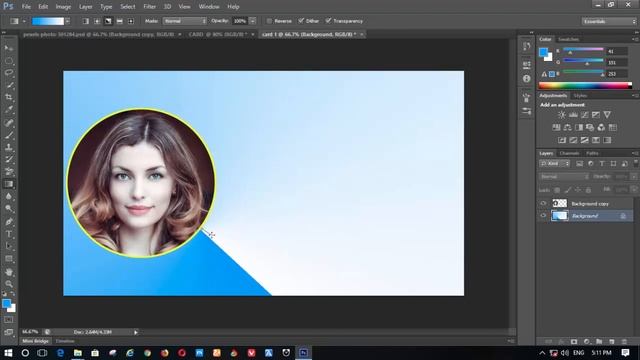Hide the Background copy layer
This screenshot has width=640, height=360.
(543, 203)
